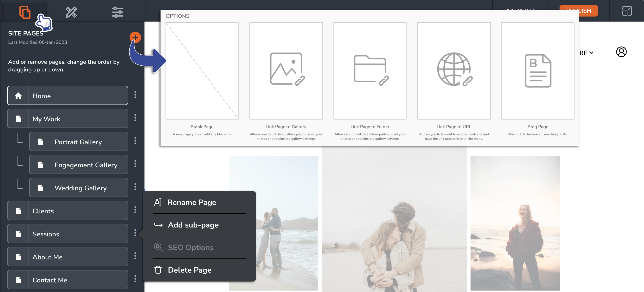
Task: Click the page icon beside Contact Me
Action: click(x=18, y=280)
